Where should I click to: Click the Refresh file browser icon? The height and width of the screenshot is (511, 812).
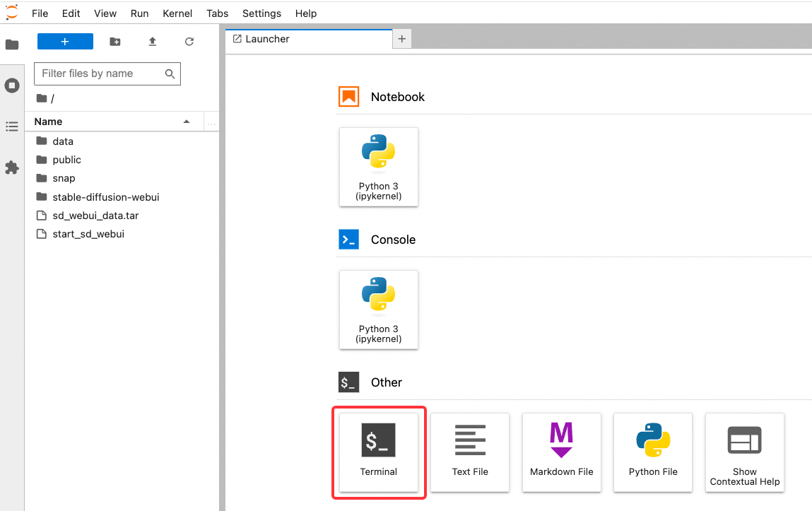(x=189, y=42)
